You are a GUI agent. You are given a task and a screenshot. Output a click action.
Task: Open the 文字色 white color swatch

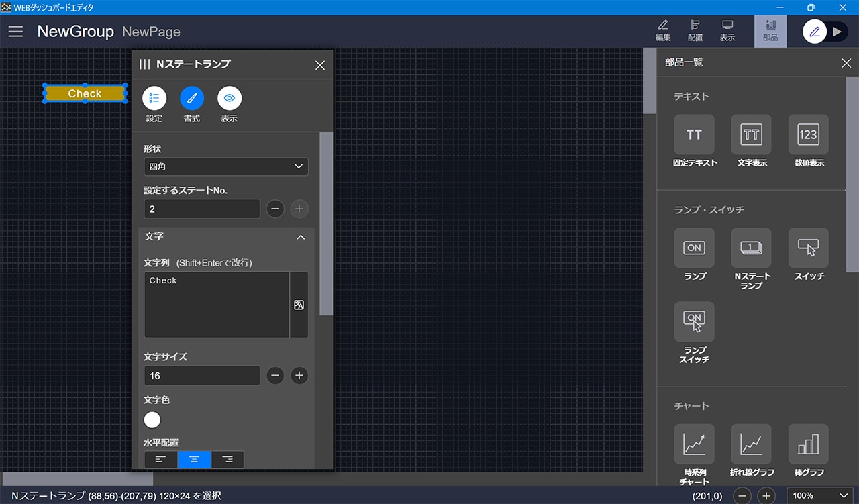pyautogui.click(x=152, y=420)
